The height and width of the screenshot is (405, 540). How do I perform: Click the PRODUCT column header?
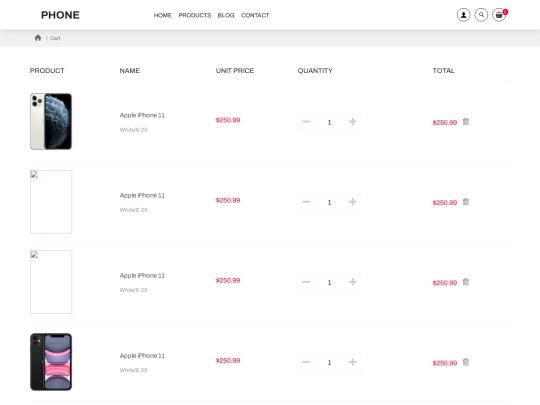[47, 71]
